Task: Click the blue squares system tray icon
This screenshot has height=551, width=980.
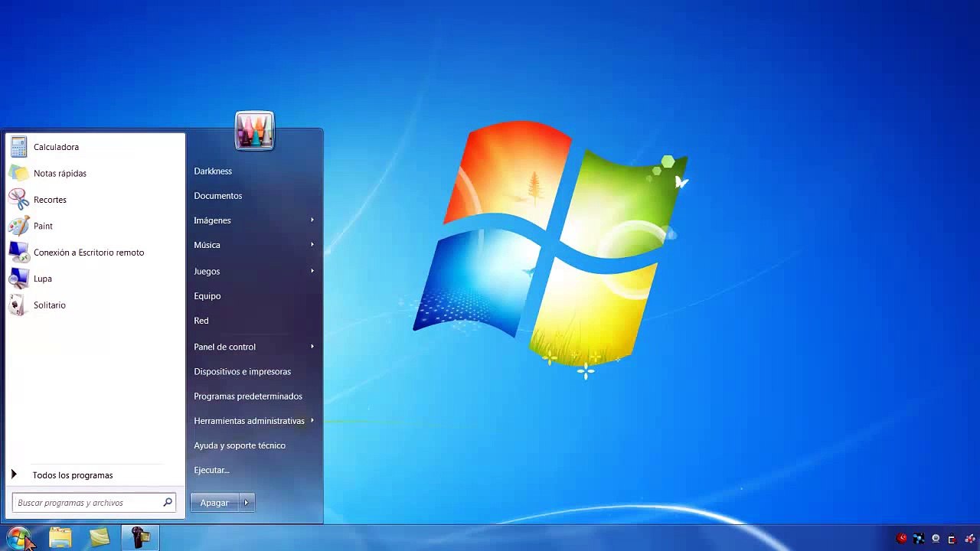Action: [919, 538]
